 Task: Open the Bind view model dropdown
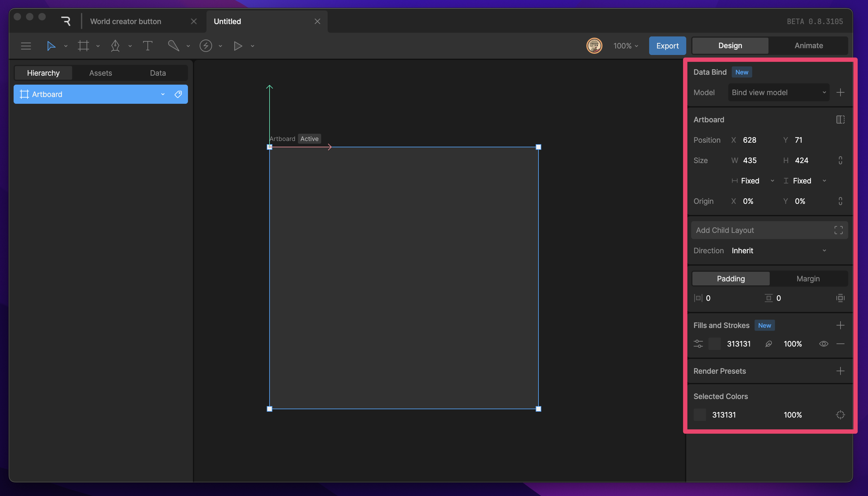click(x=778, y=93)
